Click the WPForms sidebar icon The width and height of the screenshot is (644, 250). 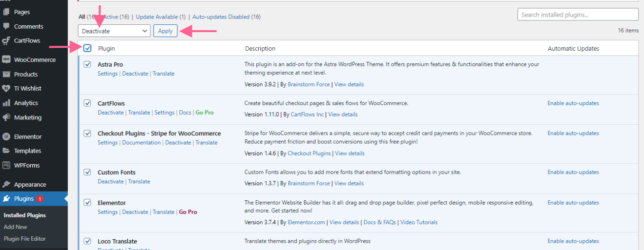6,165
